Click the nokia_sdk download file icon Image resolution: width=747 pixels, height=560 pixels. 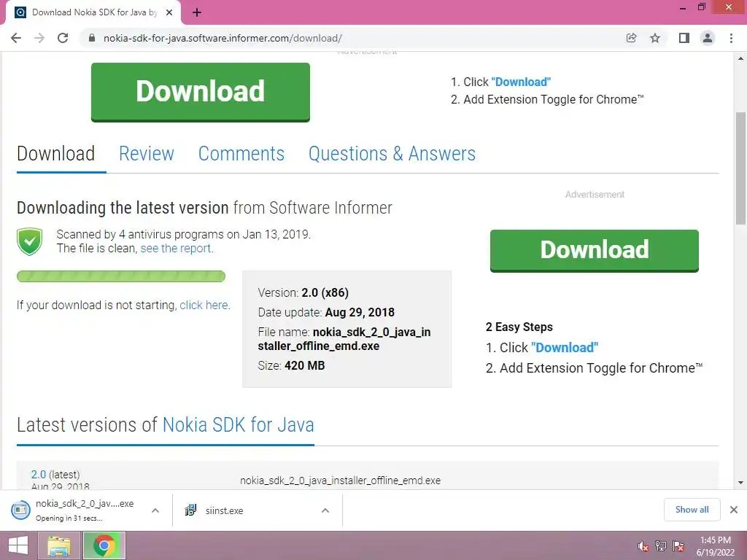point(20,510)
